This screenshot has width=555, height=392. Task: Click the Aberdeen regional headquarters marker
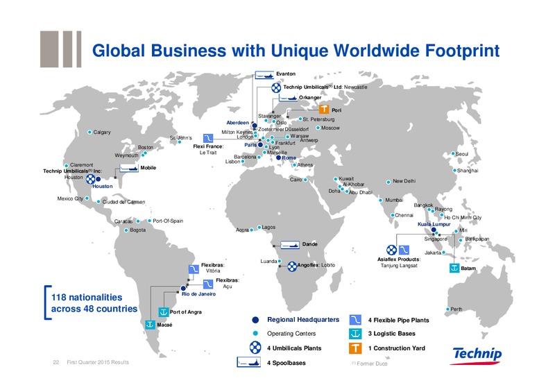(254, 126)
